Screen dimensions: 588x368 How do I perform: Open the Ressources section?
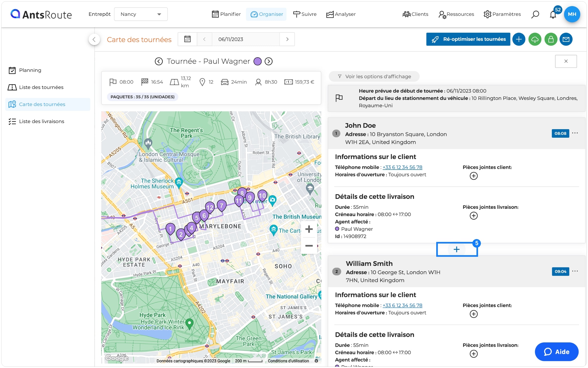click(x=456, y=14)
